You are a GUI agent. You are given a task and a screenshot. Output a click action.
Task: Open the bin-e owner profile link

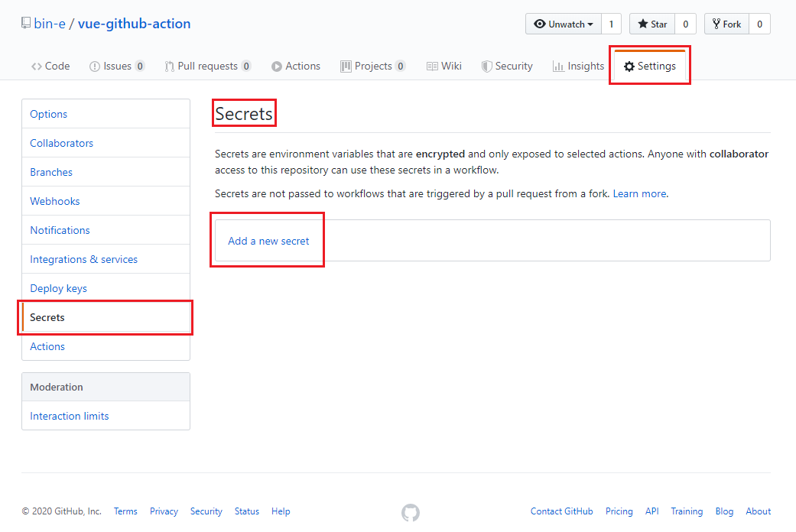pos(50,24)
